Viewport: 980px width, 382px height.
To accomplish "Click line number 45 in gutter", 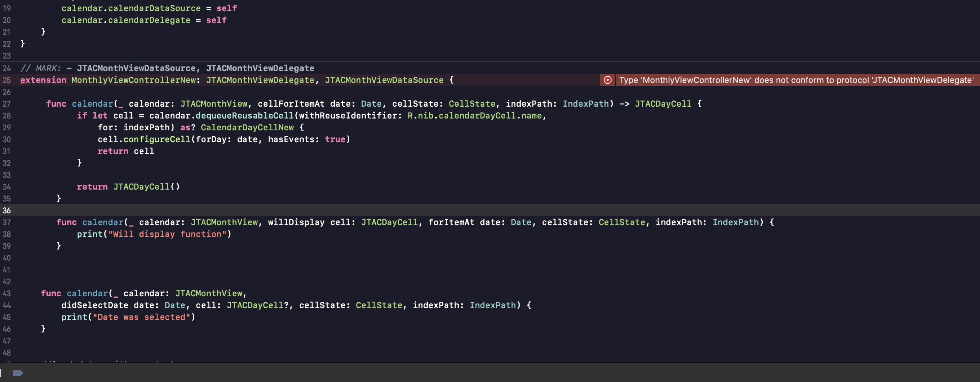I will point(7,317).
